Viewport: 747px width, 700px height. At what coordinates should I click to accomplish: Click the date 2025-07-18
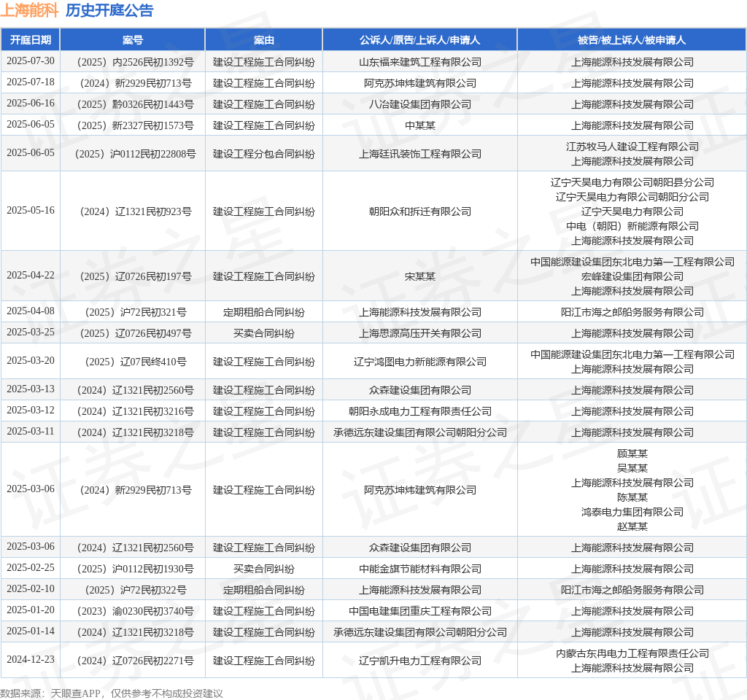[x=31, y=82]
